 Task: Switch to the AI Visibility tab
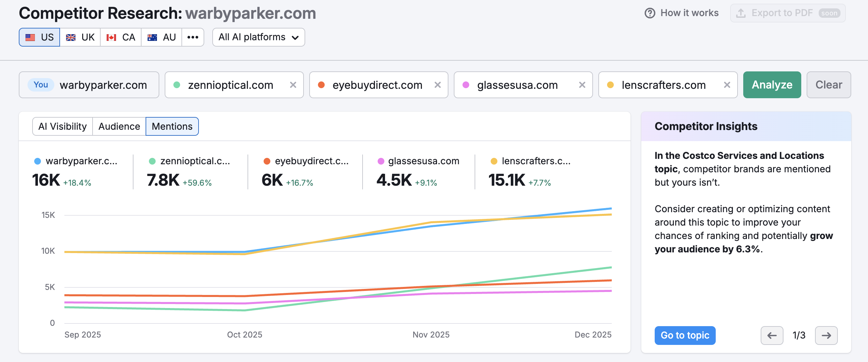click(62, 126)
